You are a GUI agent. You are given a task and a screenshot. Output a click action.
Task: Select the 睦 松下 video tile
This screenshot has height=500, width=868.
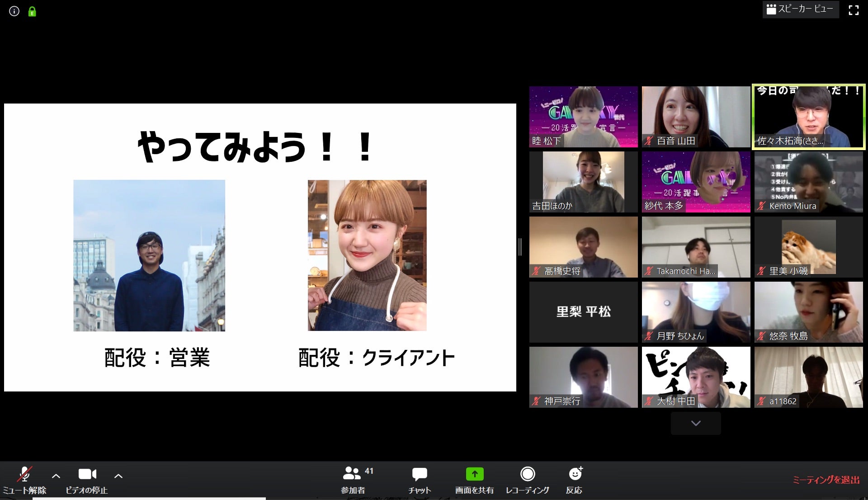pyautogui.click(x=583, y=117)
